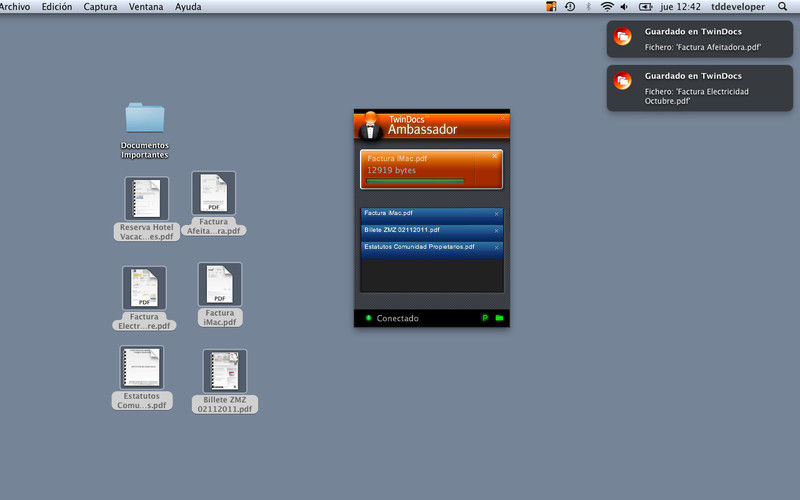
Task: Select the Billete ZMZ 02112011.pdf desktop file
Action: pyautogui.click(x=224, y=371)
